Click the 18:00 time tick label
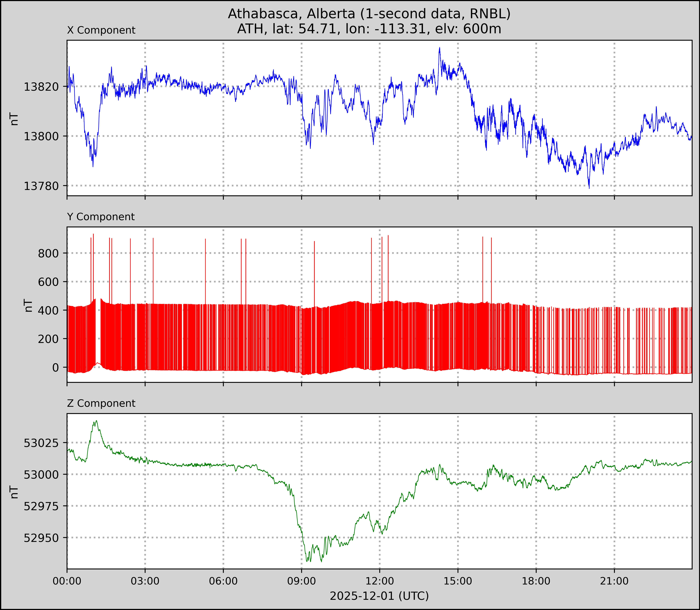700x610 pixels. 536,581
